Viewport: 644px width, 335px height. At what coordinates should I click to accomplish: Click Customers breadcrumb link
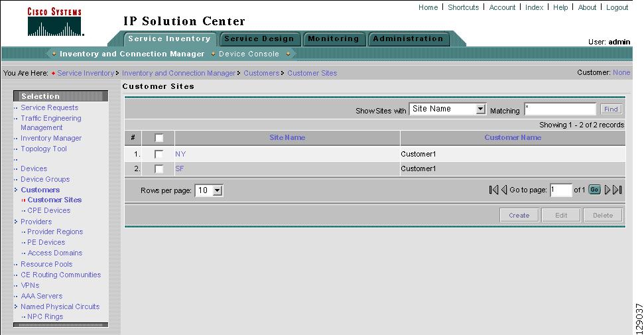(x=261, y=73)
